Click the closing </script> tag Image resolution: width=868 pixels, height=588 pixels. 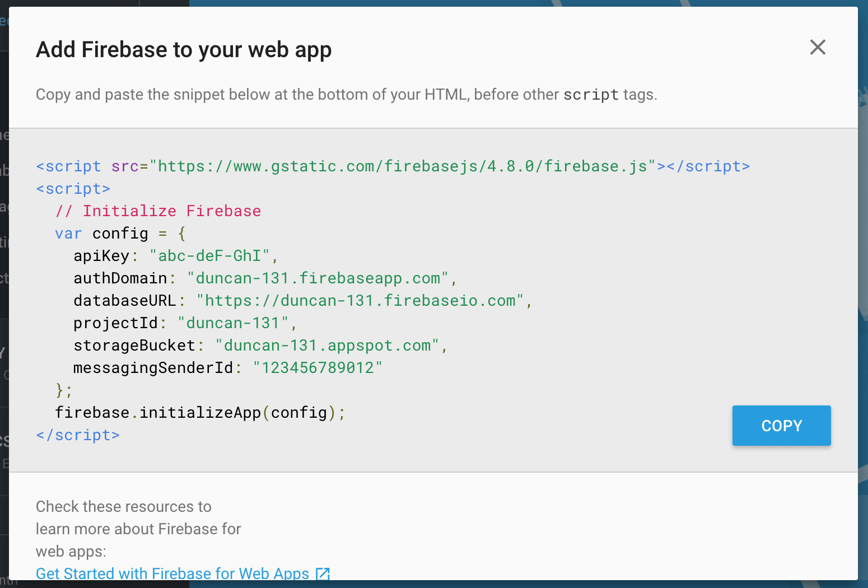pyautogui.click(x=78, y=435)
